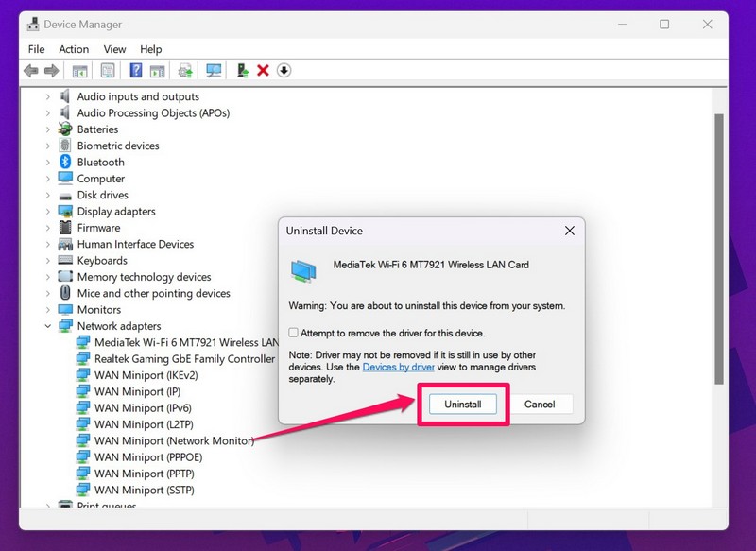Screen dimensions: 756x551
Task: Click the vertical scrollbar of device list
Action: click(x=718, y=236)
